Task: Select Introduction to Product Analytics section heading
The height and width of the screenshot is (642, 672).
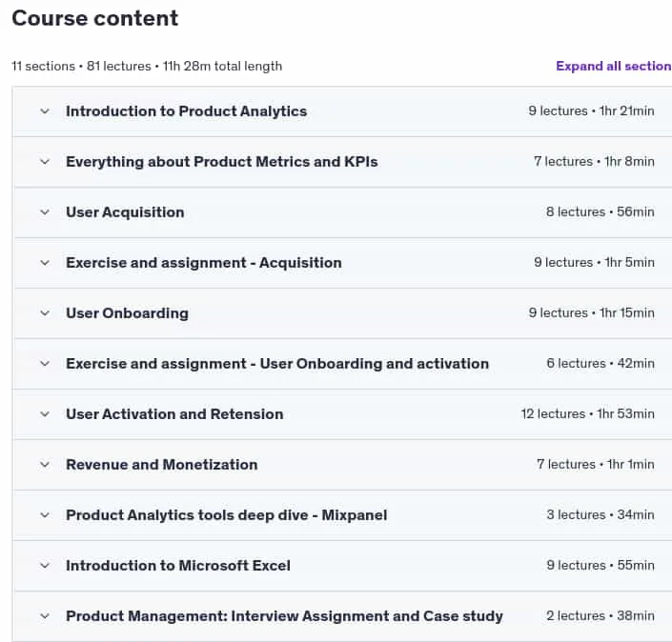Action: [x=187, y=111]
